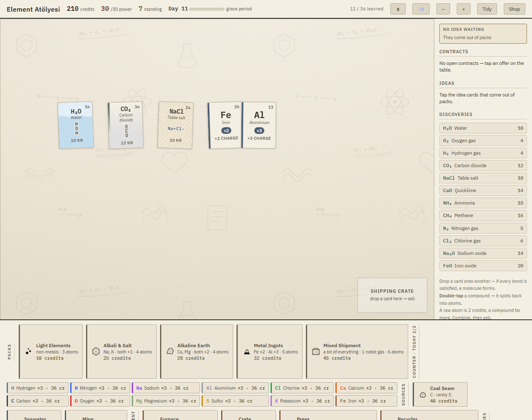
Task: Open the H₂O Water discovery row
Action: click(x=483, y=128)
